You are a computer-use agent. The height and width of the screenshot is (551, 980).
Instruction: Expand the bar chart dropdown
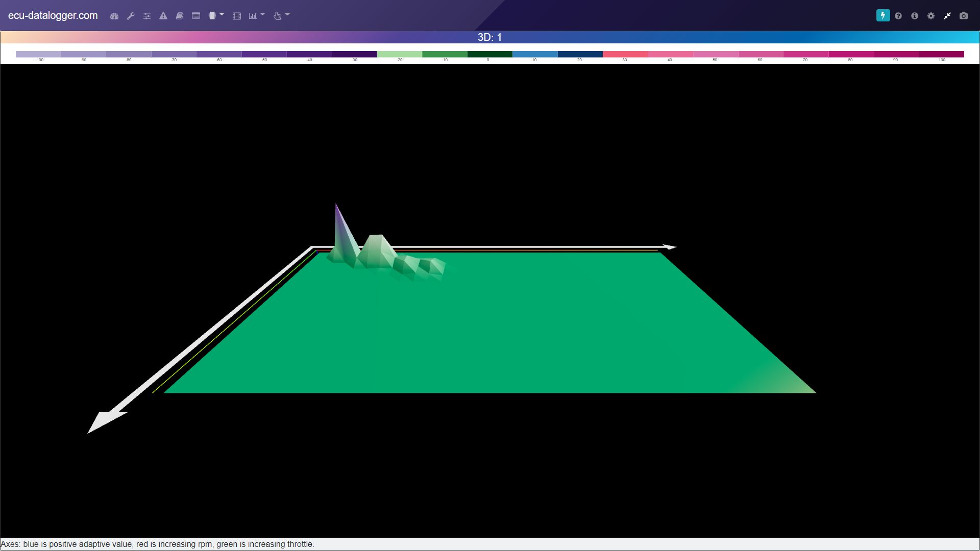(x=257, y=16)
